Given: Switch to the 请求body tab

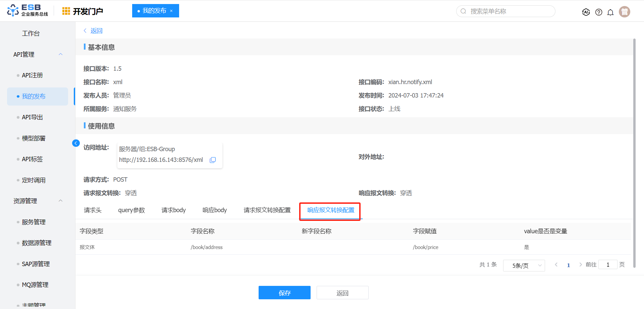Looking at the screenshot, I should point(173,210).
